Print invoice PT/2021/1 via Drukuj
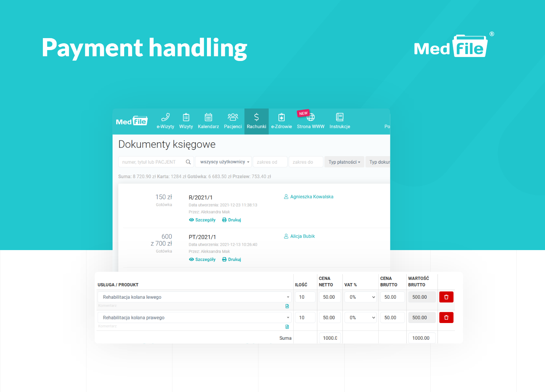Screen dimensions: 545x392 231,259
